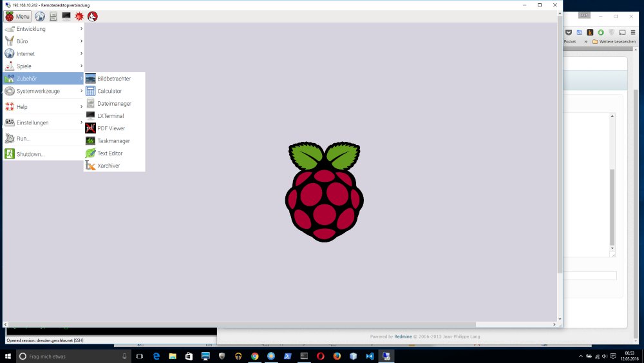644x363 pixels.
Task: Expand the Internet submenu arrow
Action: pos(81,54)
